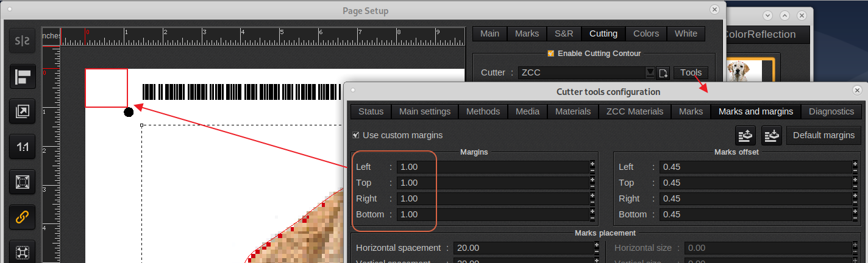The height and width of the screenshot is (263, 868).
Task: Click the pop-out arrow icon in sidebar
Action: pyautogui.click(x=23, y=111)
